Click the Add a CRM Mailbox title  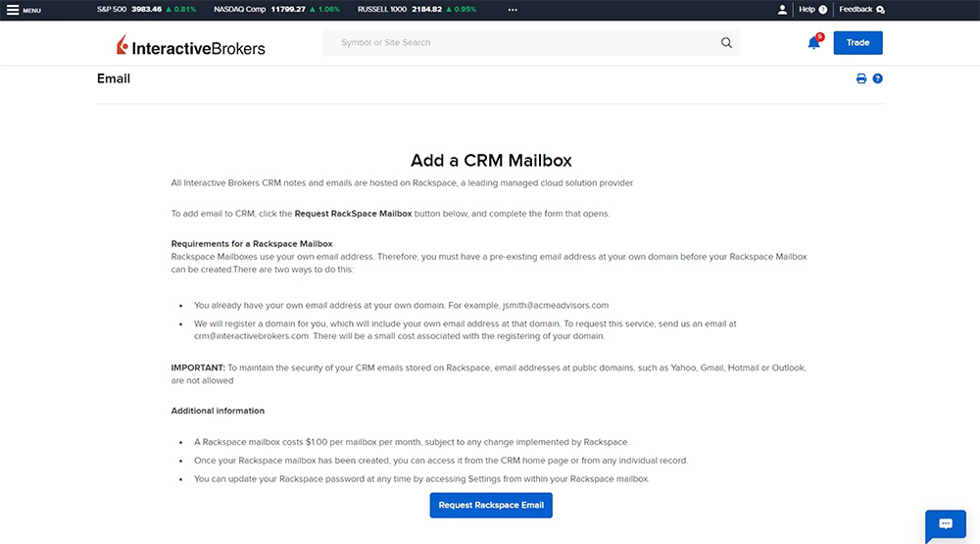click(491, 160)
